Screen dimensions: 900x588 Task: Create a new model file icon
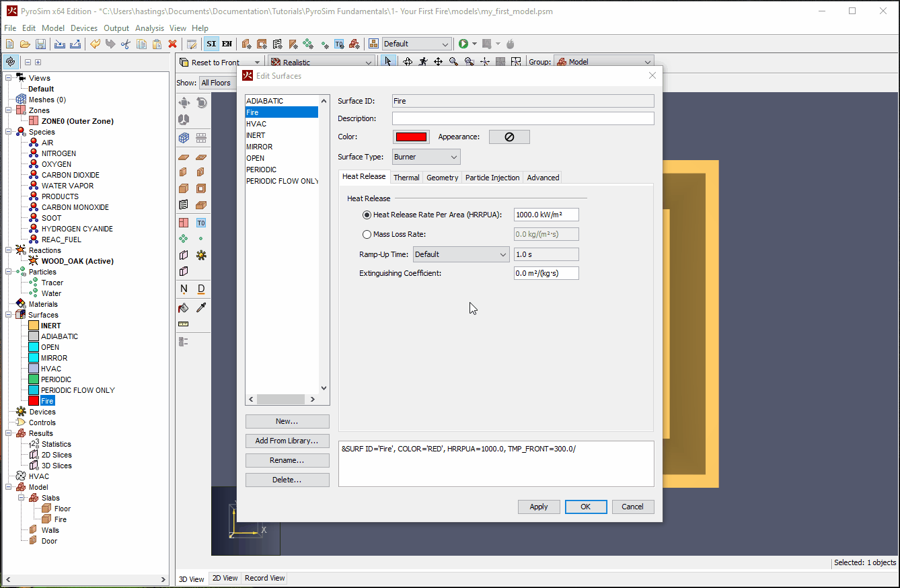(x=9, y=44)
